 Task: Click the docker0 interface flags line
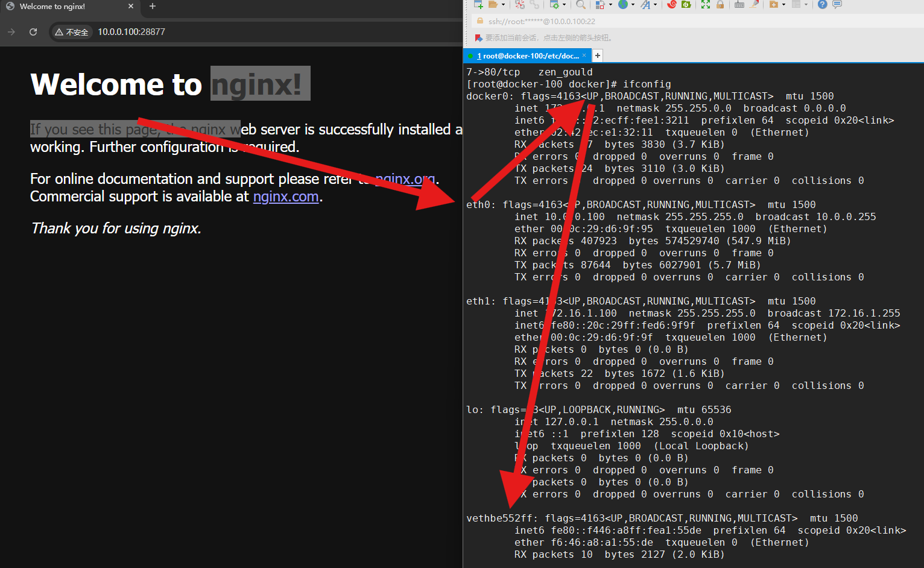[650, 96]
